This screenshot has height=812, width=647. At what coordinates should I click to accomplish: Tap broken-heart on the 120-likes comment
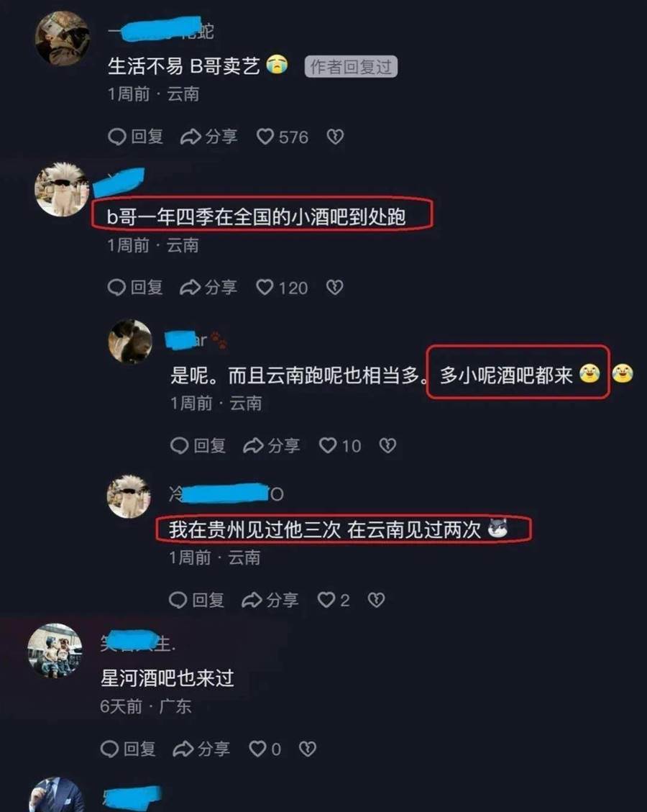tap(334, 288)
